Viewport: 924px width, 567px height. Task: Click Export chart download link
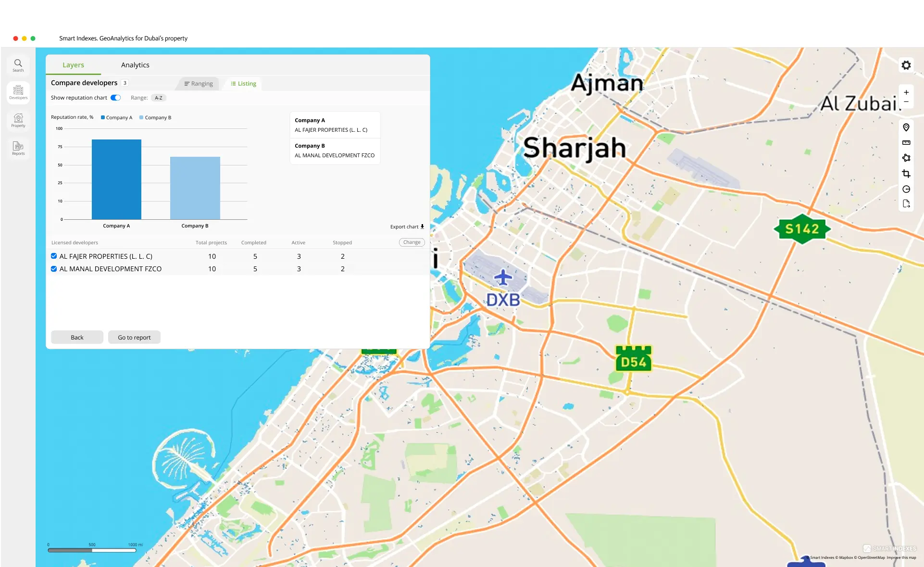click(x=407, y=227)
